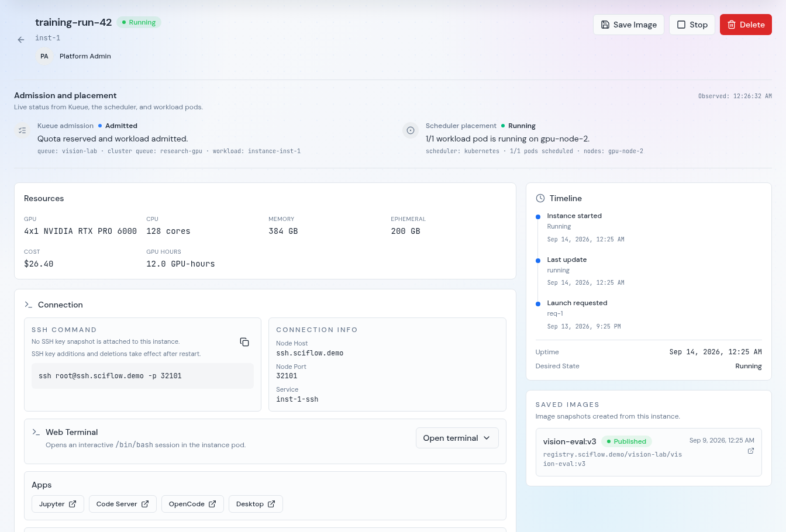Click the Kueue admission checklist icon
The width and height of the screenshot is (786, 532).
click(22, 130)
